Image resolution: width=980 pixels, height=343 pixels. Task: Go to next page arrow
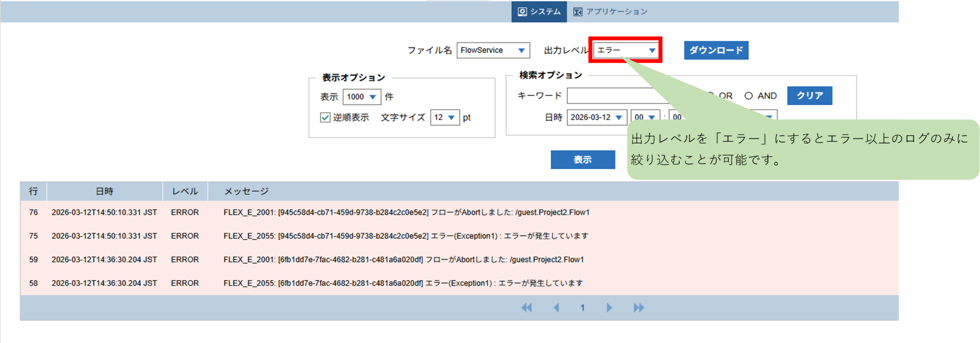click(609, 308)
